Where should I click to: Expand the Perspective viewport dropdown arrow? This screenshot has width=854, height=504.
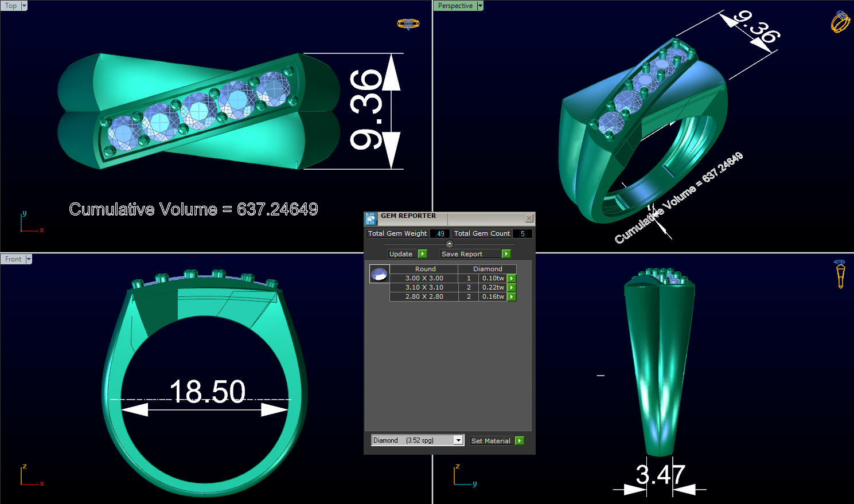click(x=480, y=5)
